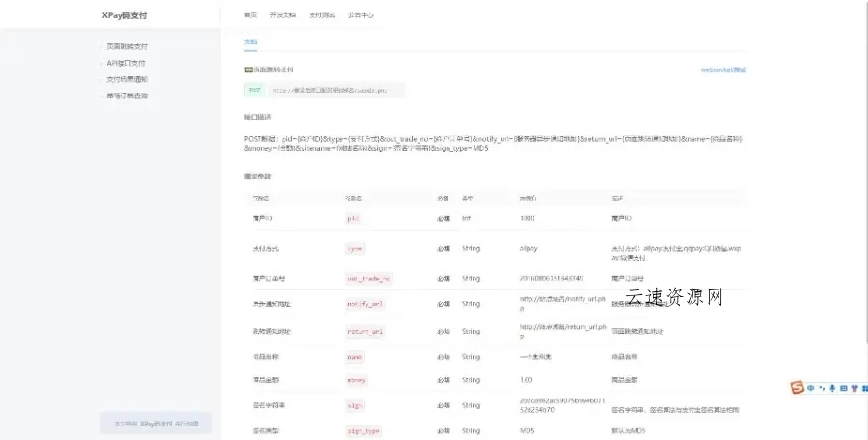Image resolution: width=868 pixels, height=440 pixels.
Task: Open the 开发文档 nav item
Action: 283,15
